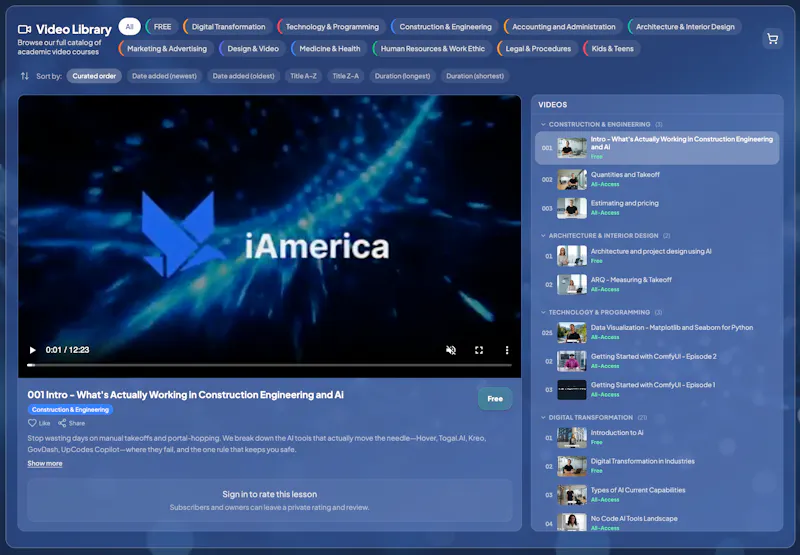
Task: Sort by Title A-Z
Action: pos(304,76)
